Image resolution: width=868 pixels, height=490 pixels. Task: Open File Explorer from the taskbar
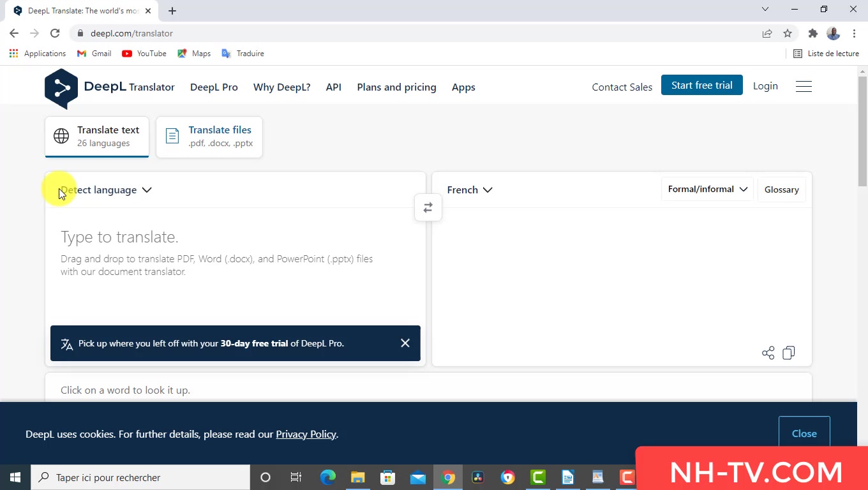[357, 477]
